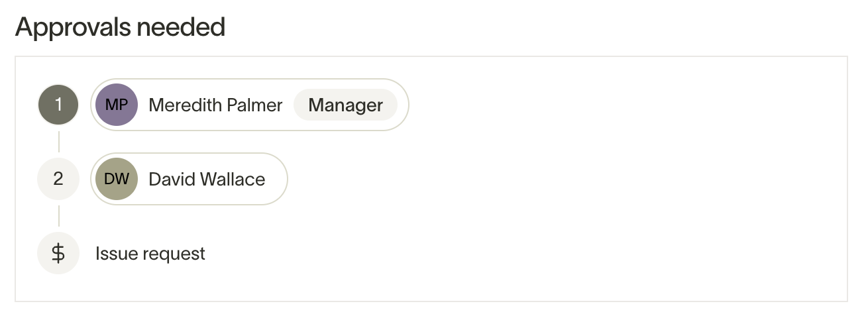Click the first name David in second approver
The height and width of the screenshot is (322, 868).
pos(170,179)
